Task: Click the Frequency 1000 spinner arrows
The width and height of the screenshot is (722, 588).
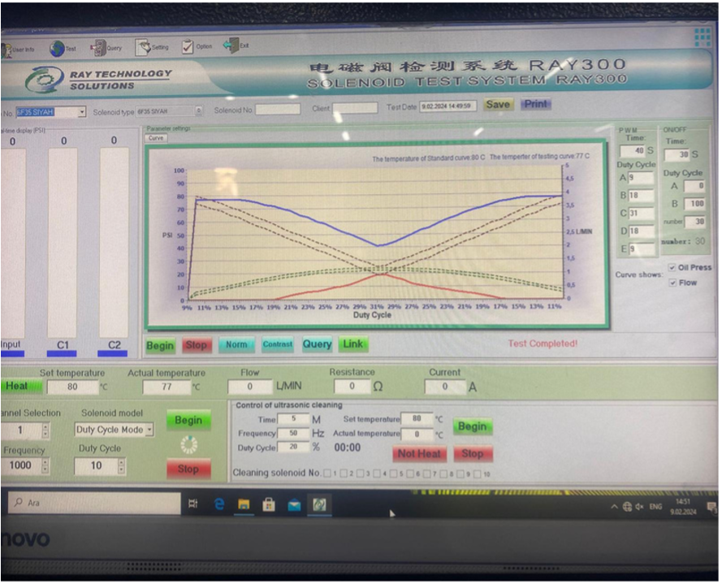Action: pos(45,465)
